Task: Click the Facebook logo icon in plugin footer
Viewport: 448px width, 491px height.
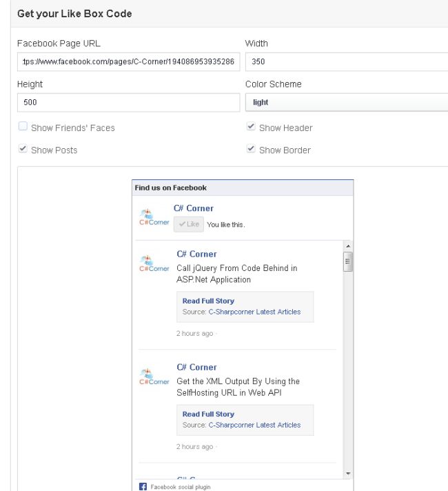Action: tap(143, 487)
